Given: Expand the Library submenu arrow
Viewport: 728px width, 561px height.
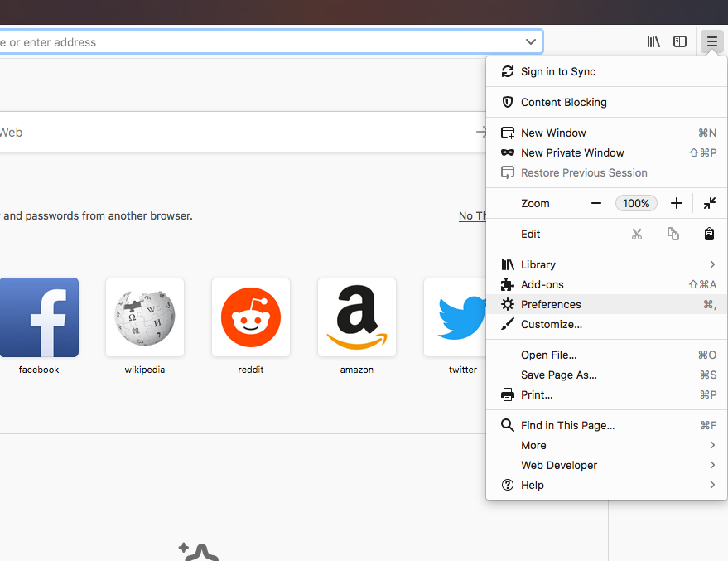Looking at the screenshot, I should click(712, 264).
